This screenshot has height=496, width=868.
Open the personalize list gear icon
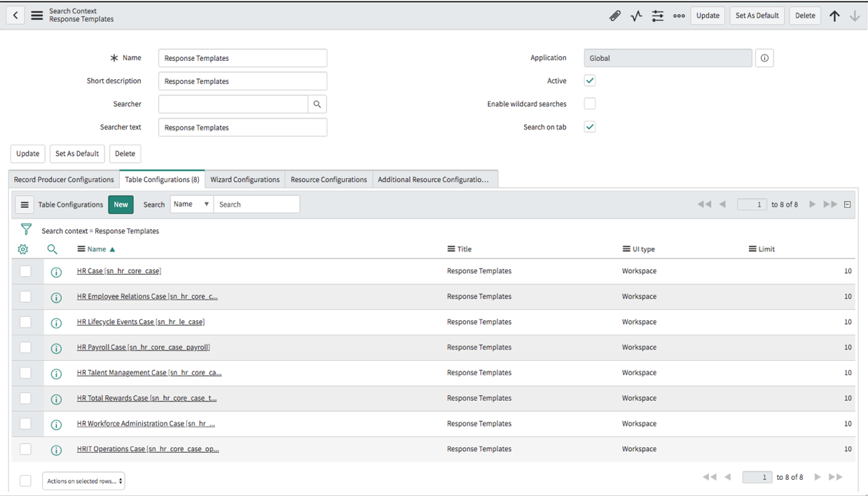coord(23,249)
